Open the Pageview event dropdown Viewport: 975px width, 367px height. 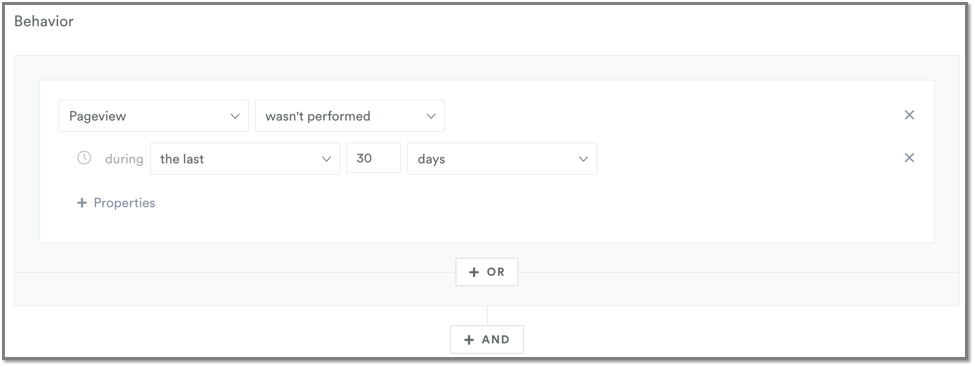[154, 116]
